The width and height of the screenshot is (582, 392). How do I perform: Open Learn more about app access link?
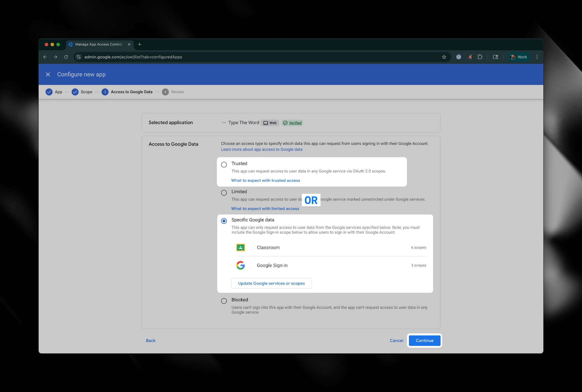[x=262, y=149]
